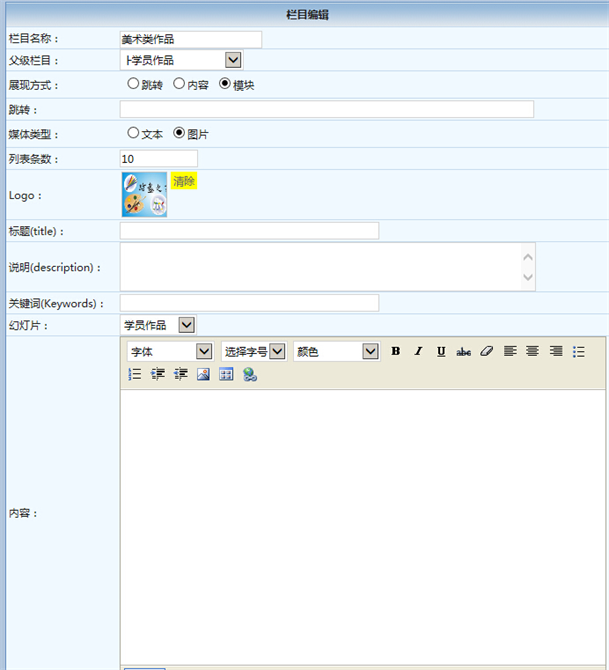The image size is (609, 670).
Task: Select the 内容 display mode radio button
Action: pyautogui.click(x=179, y=84)
